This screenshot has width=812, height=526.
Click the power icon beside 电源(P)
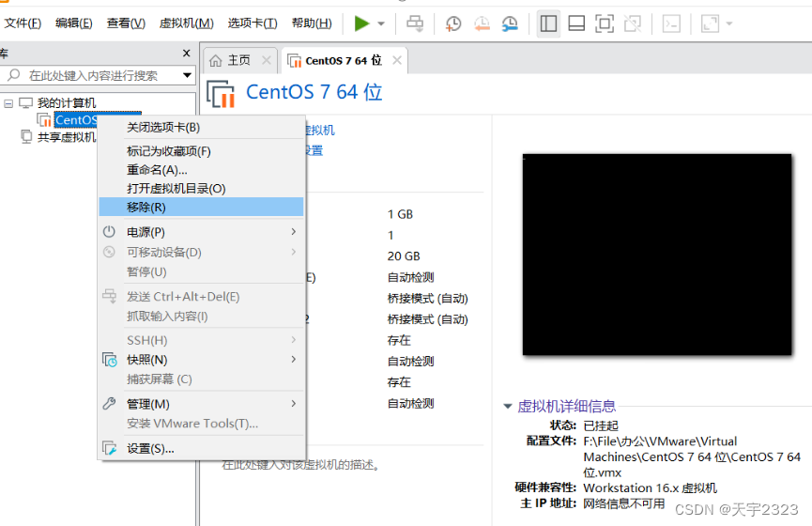109,232
